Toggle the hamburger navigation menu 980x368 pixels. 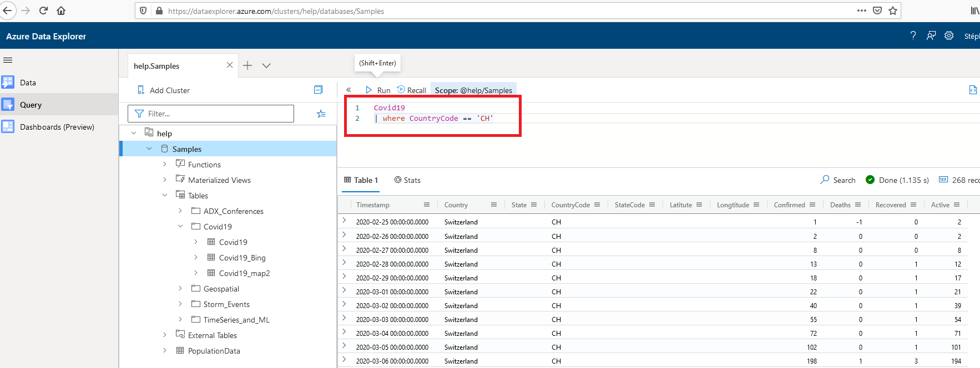click(x=8, y=60)
